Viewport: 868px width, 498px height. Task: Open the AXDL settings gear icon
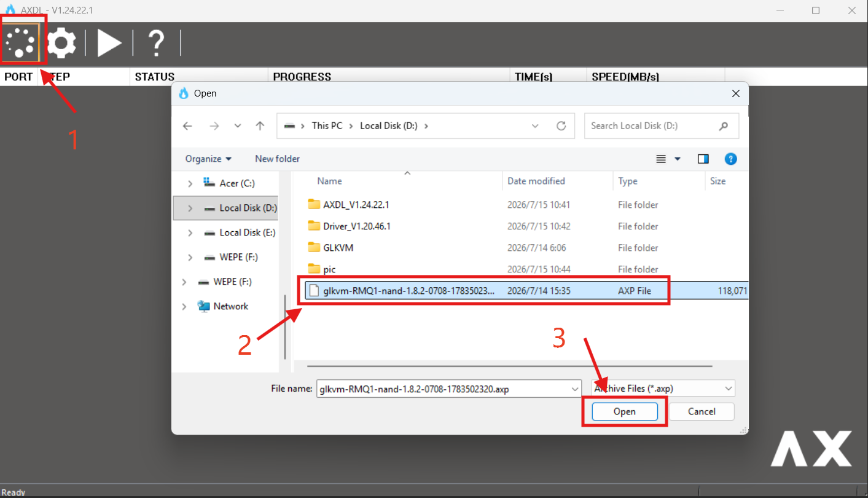coord(61,42)
